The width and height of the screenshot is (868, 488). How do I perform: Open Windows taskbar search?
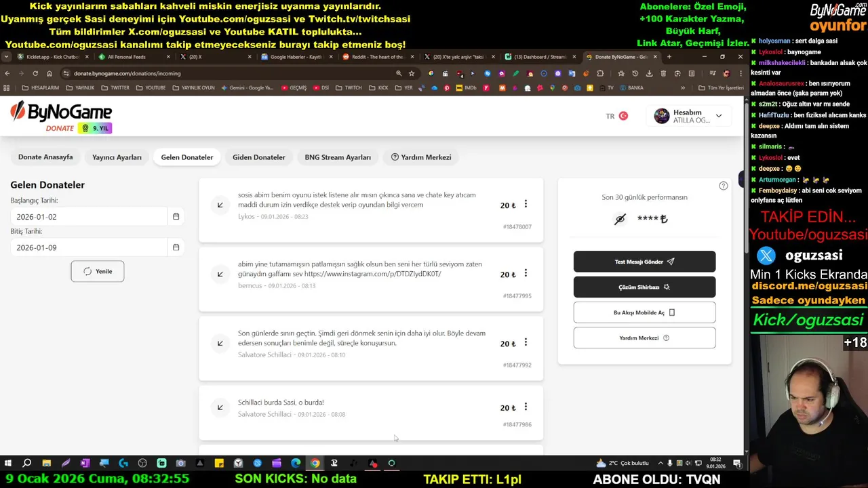point(27,463)
